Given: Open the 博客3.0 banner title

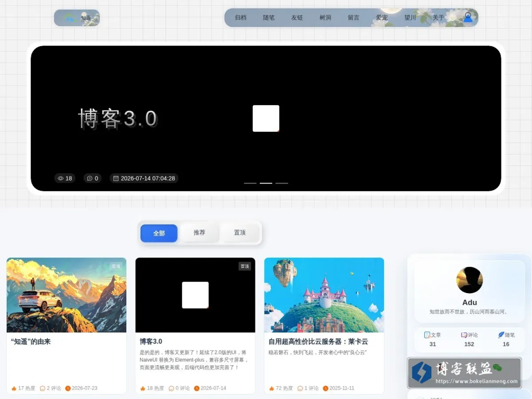Looking at the screenshot, I should pyautogui.click(x=117, y=119).
